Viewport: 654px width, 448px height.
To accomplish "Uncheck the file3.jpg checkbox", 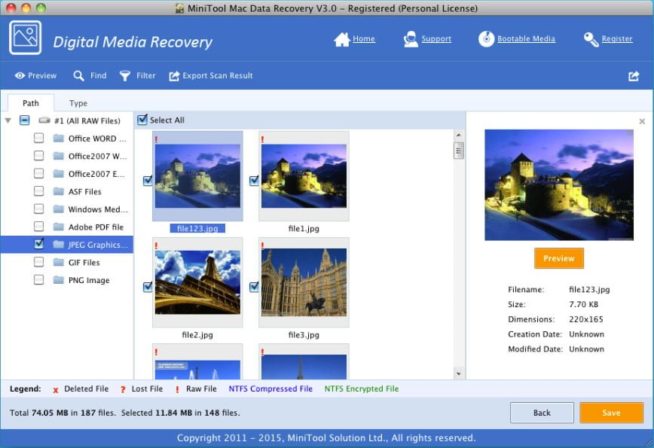I will (x=254, y=287).
